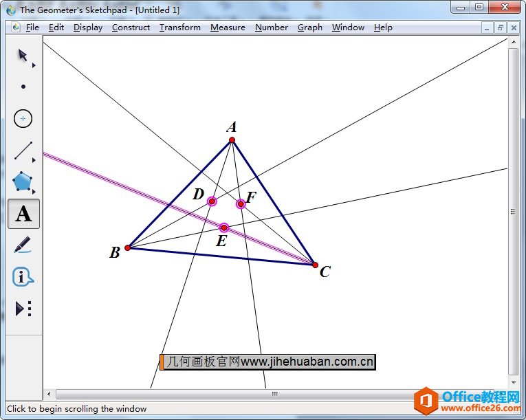Select the Polygon tool
This screenshot has width=526, height=420.
click(x=23, y=182)
